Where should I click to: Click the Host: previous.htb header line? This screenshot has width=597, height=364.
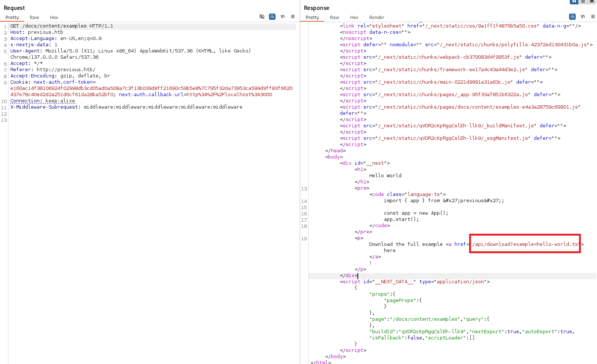37,32
